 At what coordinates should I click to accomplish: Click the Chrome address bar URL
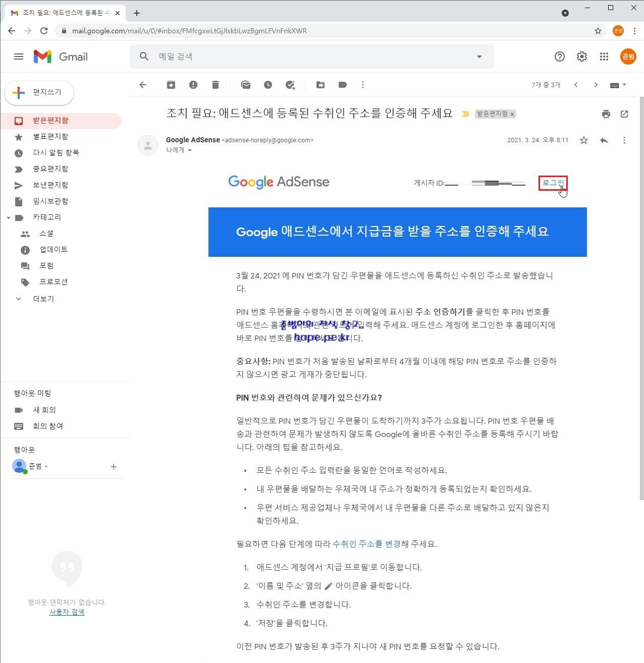point(189,31)
